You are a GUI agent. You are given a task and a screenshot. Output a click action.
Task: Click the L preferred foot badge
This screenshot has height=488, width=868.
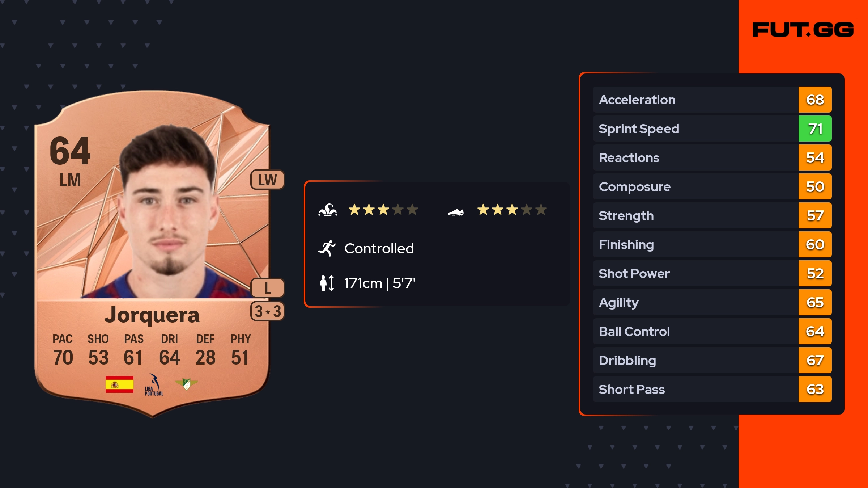pyautogui.click(x=267, y=288)
